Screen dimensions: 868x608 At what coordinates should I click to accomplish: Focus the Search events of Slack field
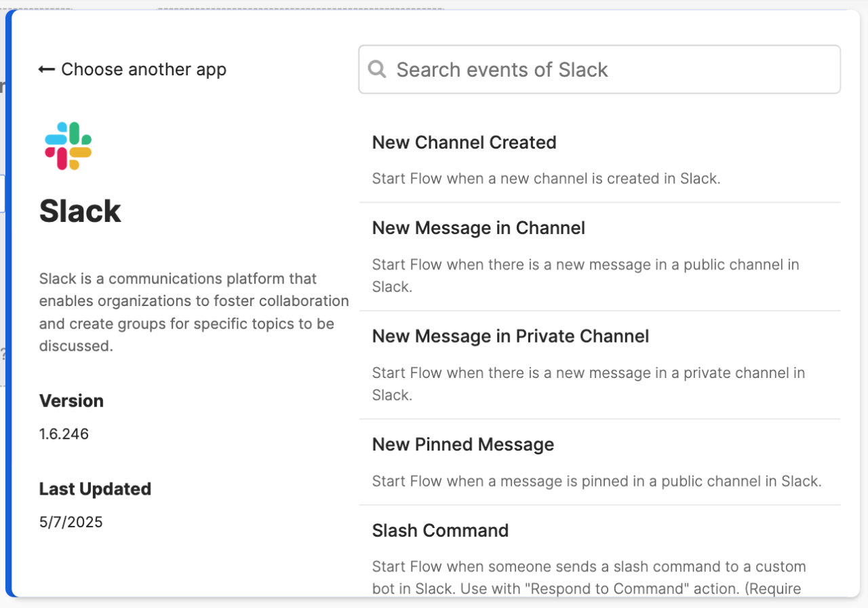[x=599, y=69]
